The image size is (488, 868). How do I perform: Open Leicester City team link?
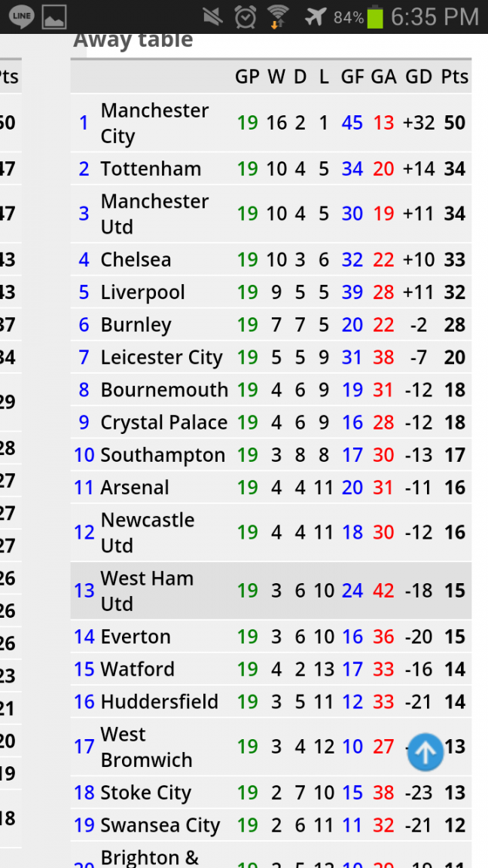pos(161,358)
